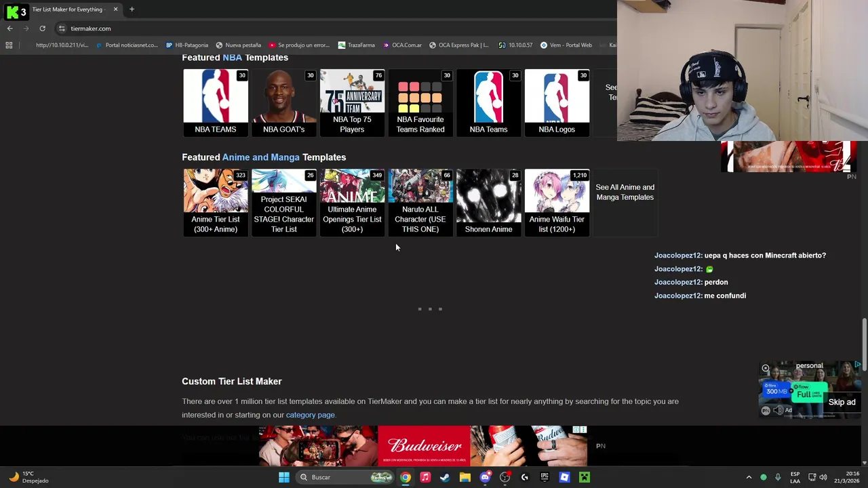868x488 pixels.
Task: Open the NBA Top 75 Players template
Action: 352,103
